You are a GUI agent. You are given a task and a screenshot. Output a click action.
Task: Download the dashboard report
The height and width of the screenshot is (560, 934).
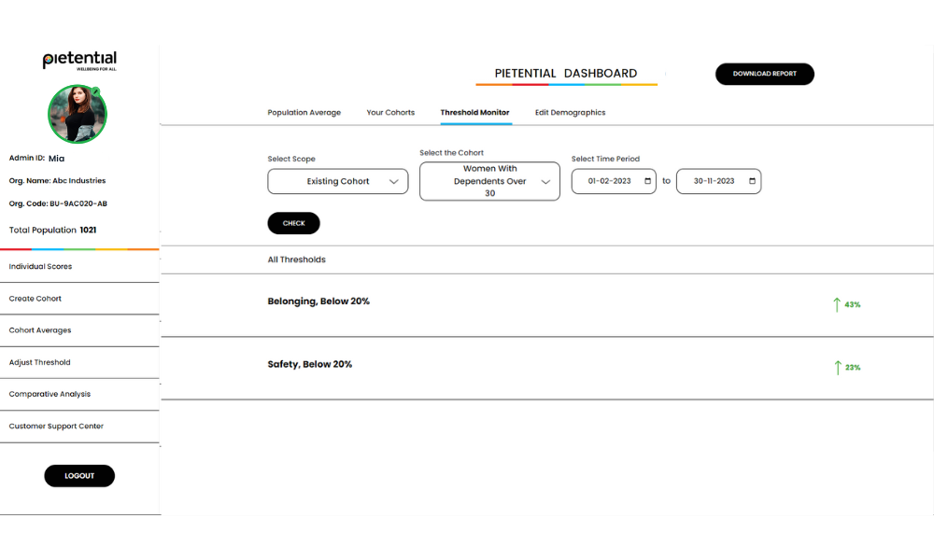tap(764, 74)
